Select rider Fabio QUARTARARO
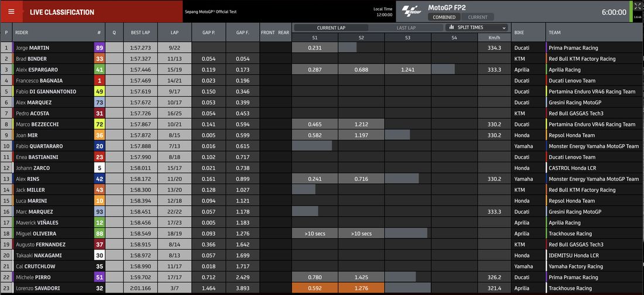Viewport: 644px width, 295px height. tap(39, 146)
